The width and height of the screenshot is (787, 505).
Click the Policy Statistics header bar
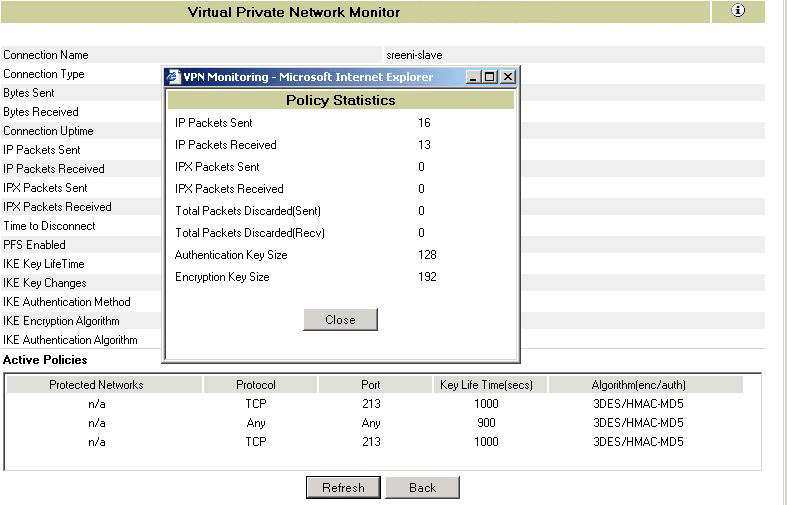pyautogui.click(x=340, y=100)
